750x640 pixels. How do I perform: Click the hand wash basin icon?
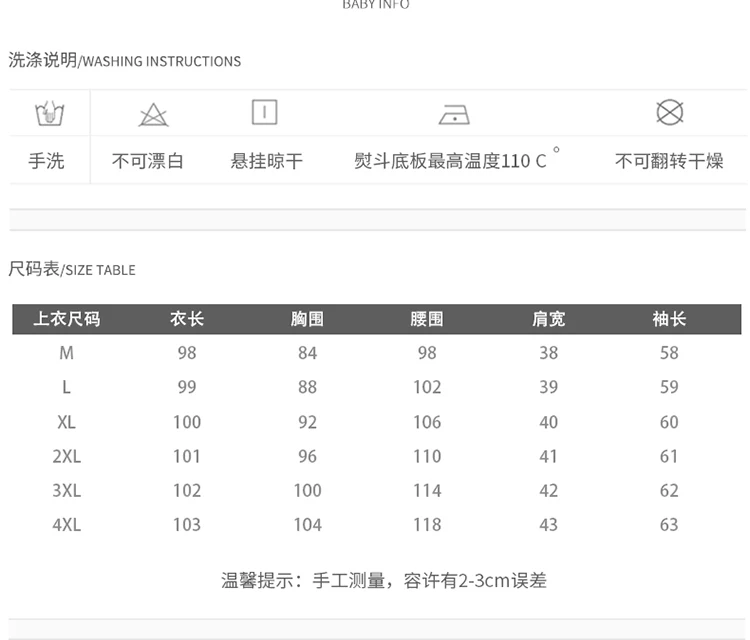[x=50, y=113]
